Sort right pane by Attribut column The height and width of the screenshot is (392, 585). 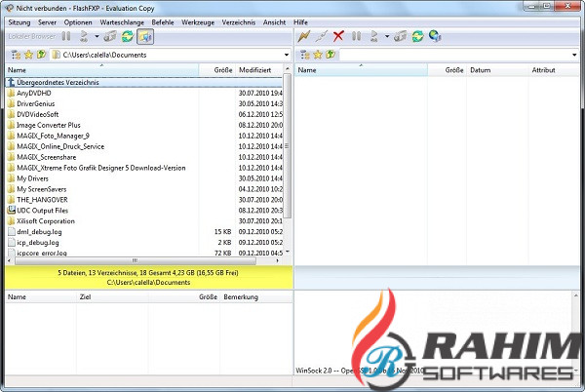(x=553, y=70)
